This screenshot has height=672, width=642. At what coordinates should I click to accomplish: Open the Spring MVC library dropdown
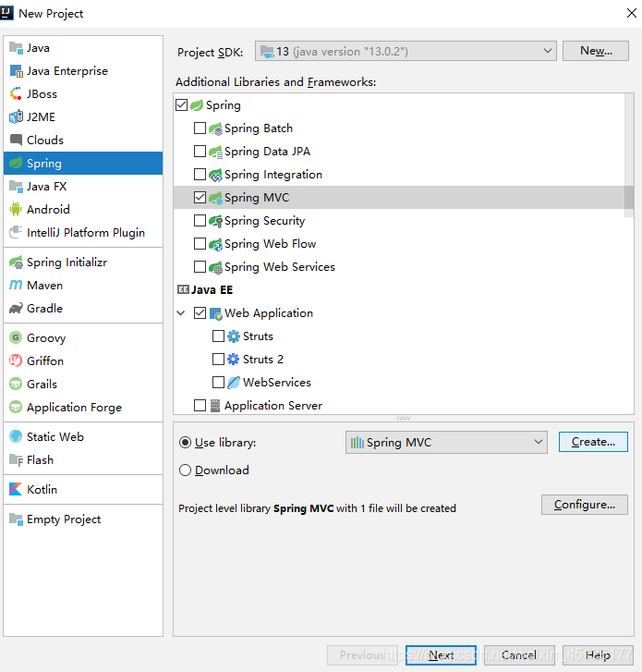click(446, 442)
